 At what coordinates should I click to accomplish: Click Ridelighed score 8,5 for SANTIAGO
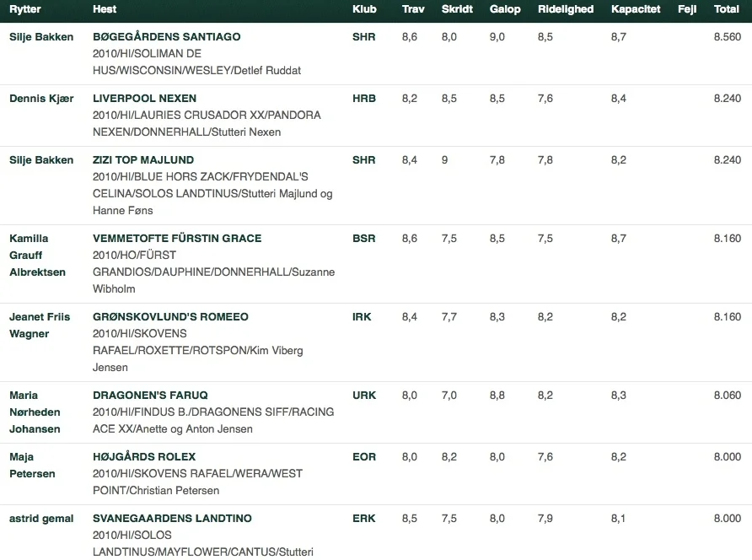545,37
